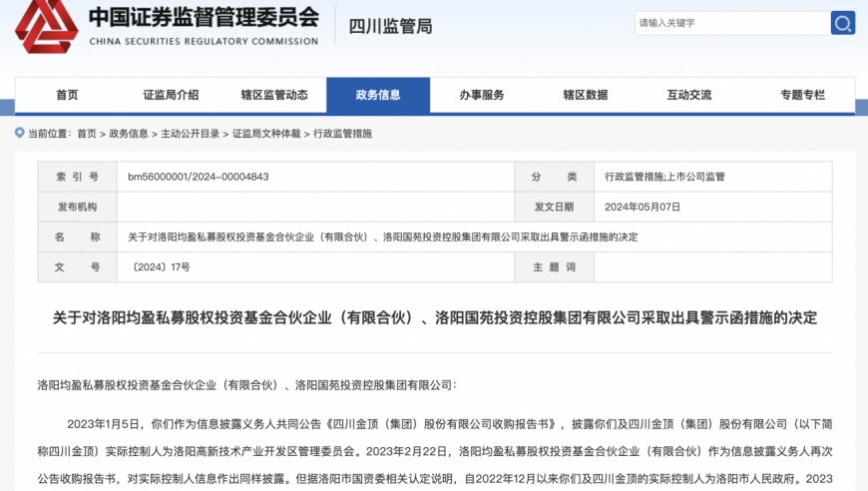The width and height of the screenshot is (868, 491).
Task: Click 行政监管措施 breadcrumb link
Action: pos(342,134)
